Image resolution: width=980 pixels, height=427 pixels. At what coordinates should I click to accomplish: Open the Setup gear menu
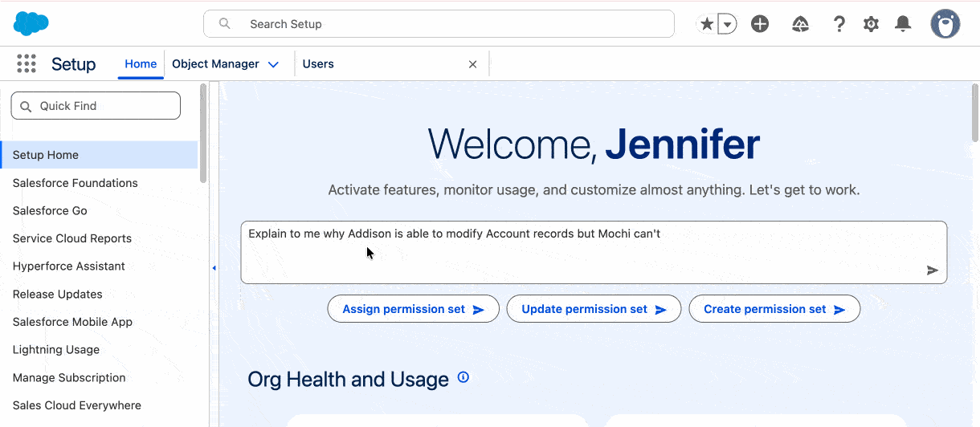tap(871, 24)
